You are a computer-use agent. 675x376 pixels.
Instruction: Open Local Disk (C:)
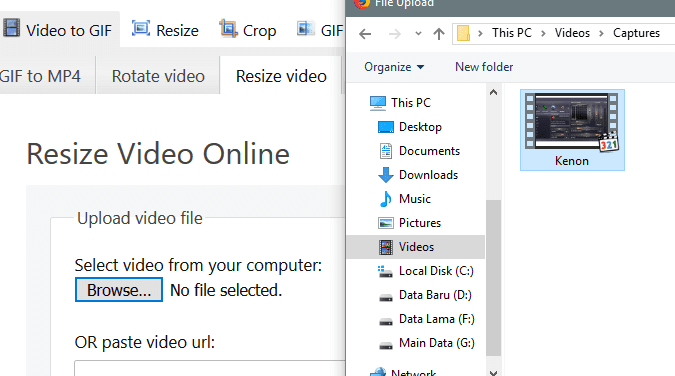coord(436,271)
